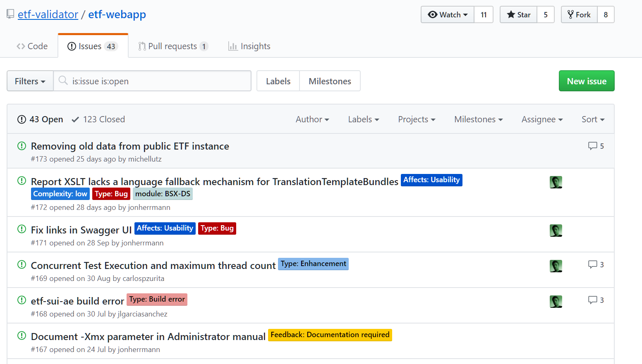Click the open-issue icon for issue #173
642x364 pixels.
click(x=22, y=146)
